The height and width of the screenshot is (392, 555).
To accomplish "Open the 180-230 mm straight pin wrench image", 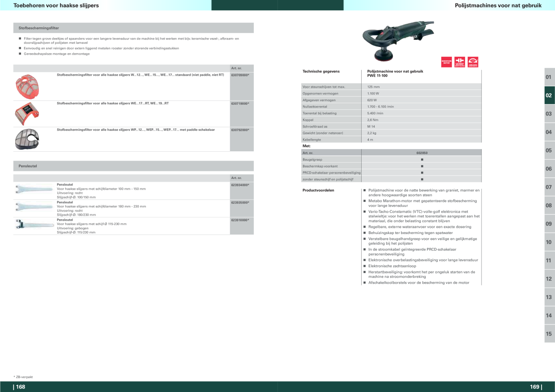I will point(34,206).
